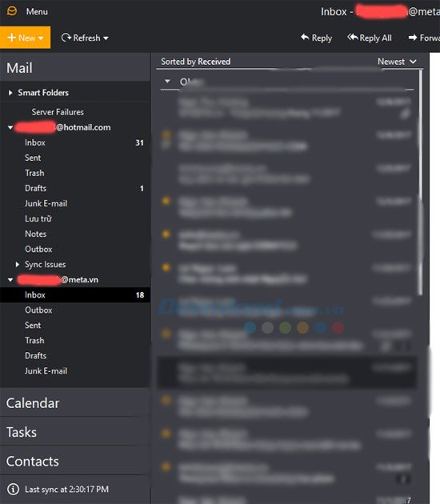The height and width of the screenshot is (504, 440).
Task: Collapse the hotmail.com account tree
Action: 10,128
